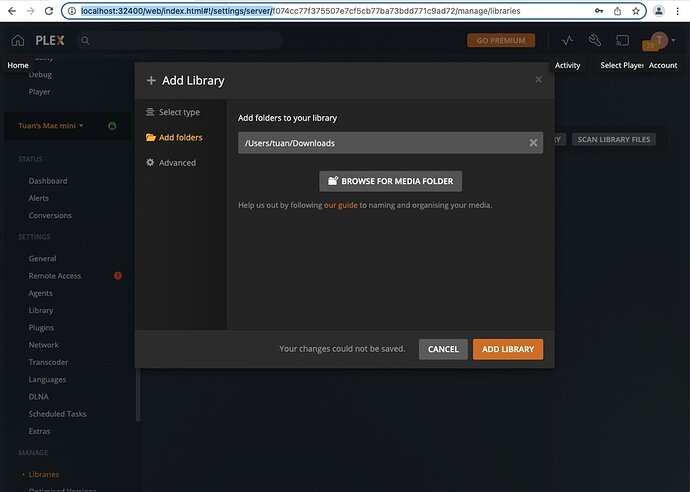Click the Plex search field
Viewport: 690px width, 492px height.
180,40
